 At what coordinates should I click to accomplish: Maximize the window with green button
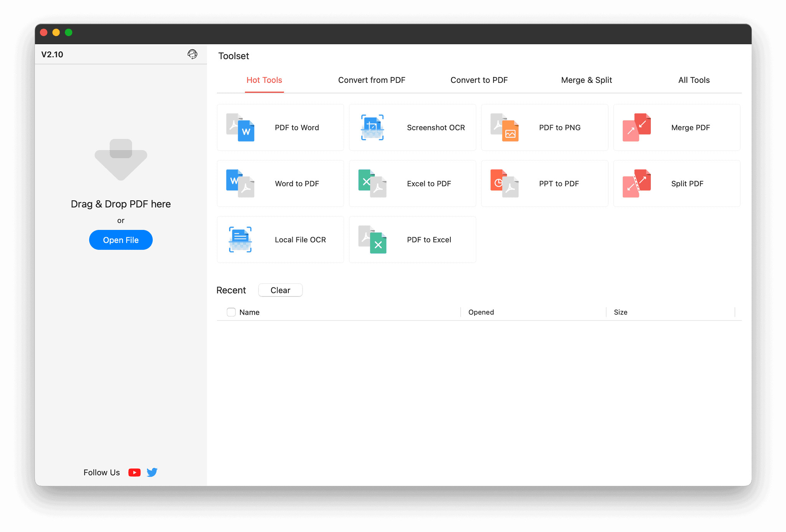click(69, 32)
